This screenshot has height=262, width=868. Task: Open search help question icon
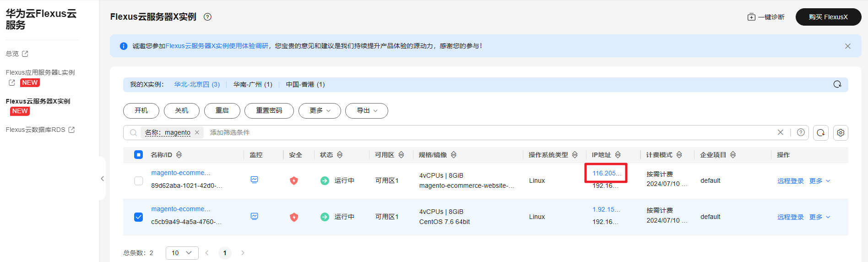pyautogui.click(x=801, y=132)
